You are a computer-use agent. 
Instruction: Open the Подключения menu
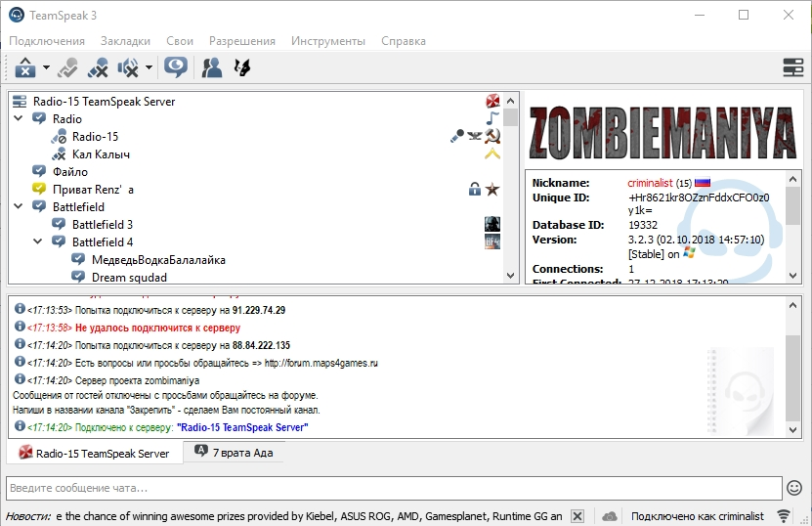pyautogui.click(x=47, y=41)
